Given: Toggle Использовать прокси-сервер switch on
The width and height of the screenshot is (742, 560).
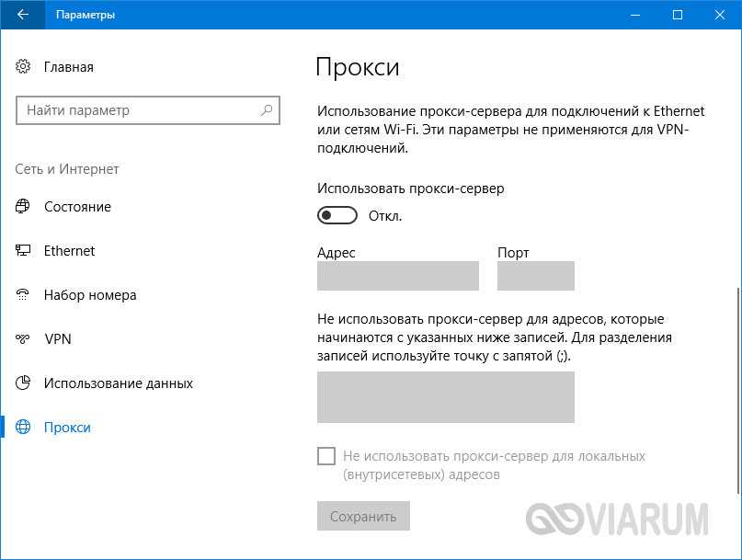Looking at the screenshot, I should tap(337, 215).
